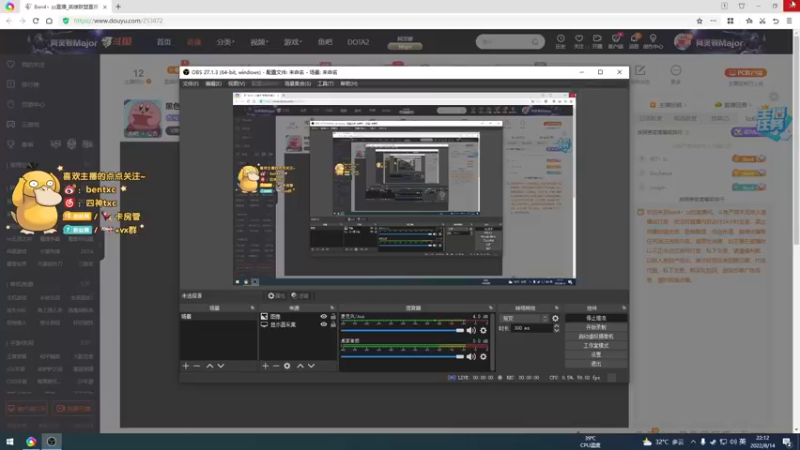Reload the page with browser refresh icon
Screen dimensions: 800x450
click(36, 21)
